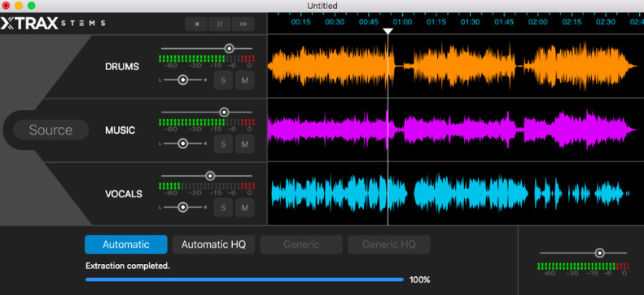Toggle the loop playback button
Image resolution: width=644 pixels, height=295 pixels.
[x=243, y=24]
